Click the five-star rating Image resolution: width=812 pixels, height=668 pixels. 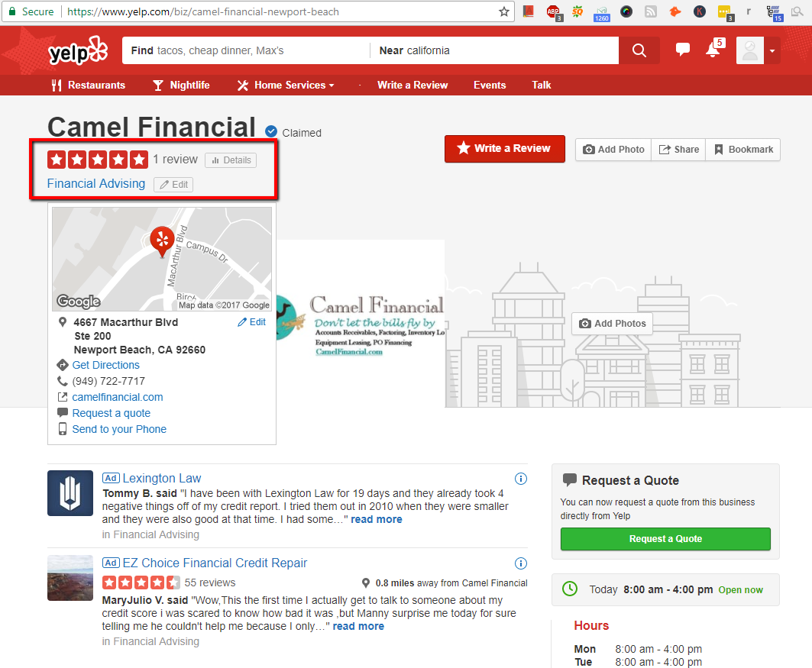98,160
